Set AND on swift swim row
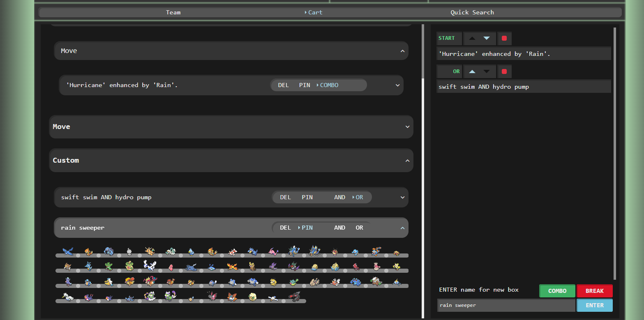The image size is (644, 320). coord(339,197)
